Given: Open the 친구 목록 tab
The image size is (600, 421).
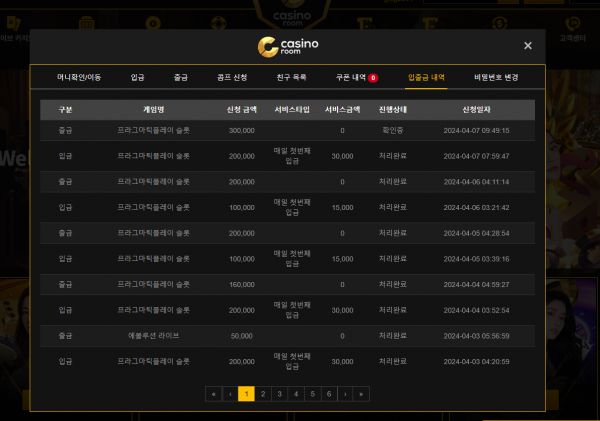Looking at the screenshot, I should pos(291,77).
